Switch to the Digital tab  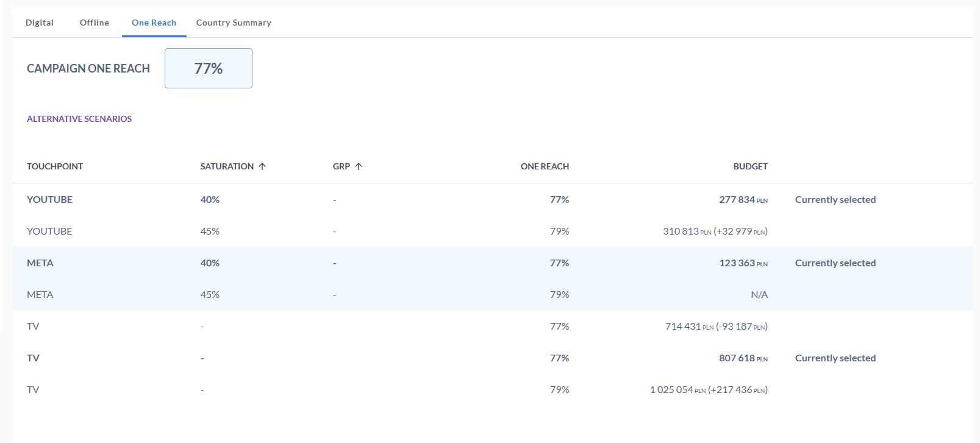(40, 23)
